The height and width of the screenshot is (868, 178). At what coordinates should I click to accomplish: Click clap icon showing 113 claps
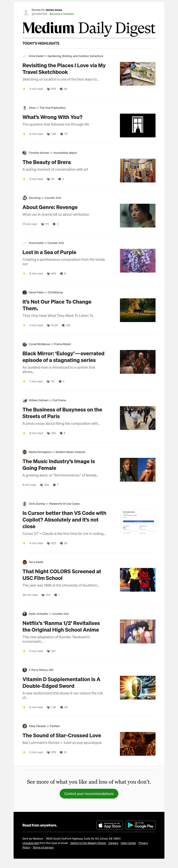click(48, 382)
